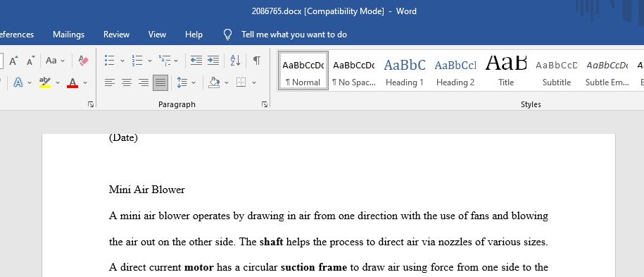Click the Align Left icon
The height and width of the screenshot is (277, 644).
pyautogui.click(x=109, y=82)
